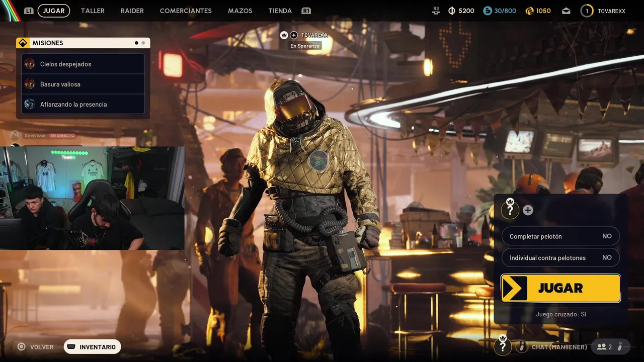Start the match with JUGAR button
This screenshot has height=362, width=644.
click(x=560, y=288)
